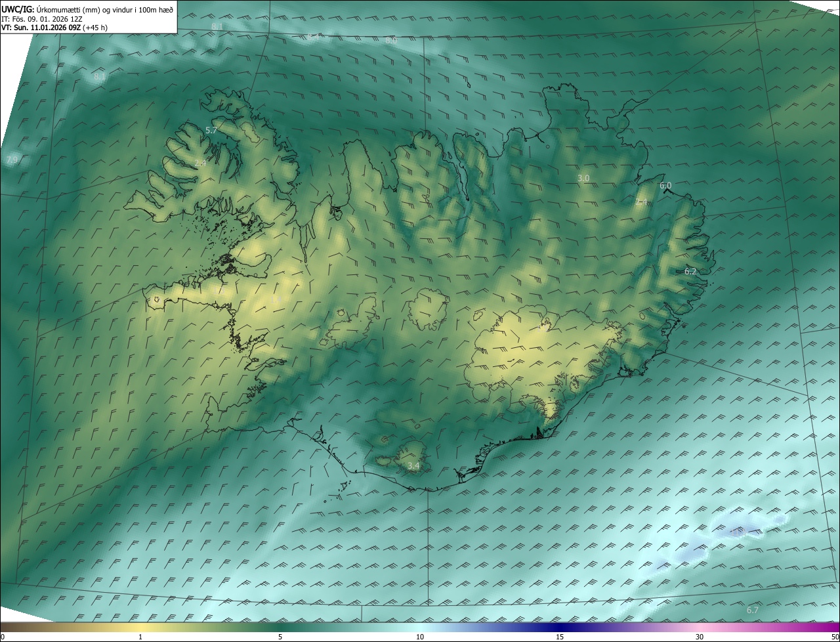This screenshot has height=642, width=840.
Task: Click the 8.0 value label on the map
Action: pos(391,41)
